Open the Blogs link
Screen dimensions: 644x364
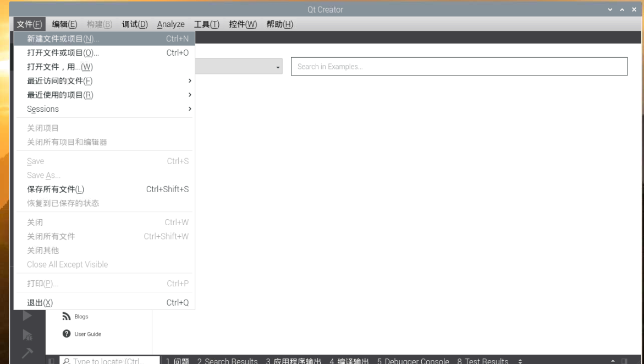pyautogui.click(x=81, y=316)
